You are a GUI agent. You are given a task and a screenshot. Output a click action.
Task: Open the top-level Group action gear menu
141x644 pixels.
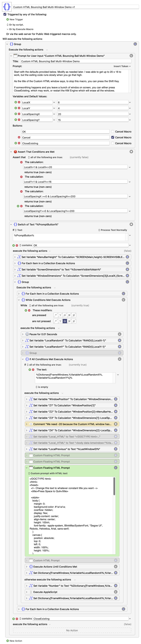tap(135, 44)
